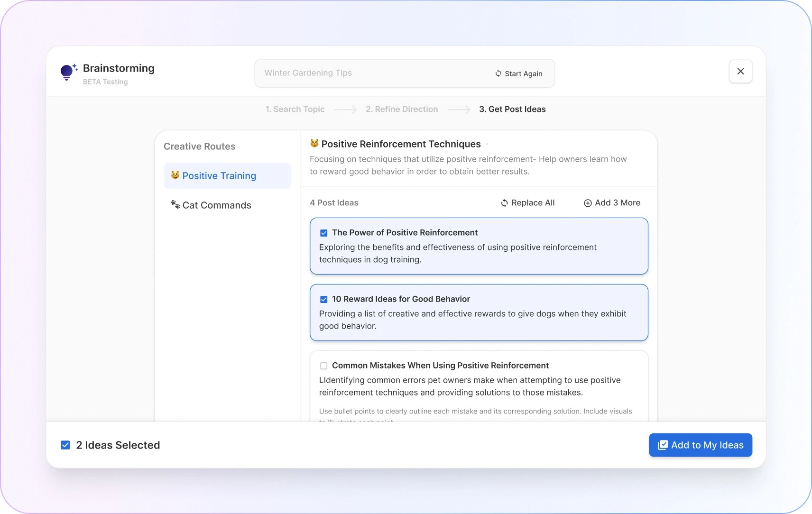Click the cat emoji in Positive Reinforcement Techniques heading

tap(314, 143)
